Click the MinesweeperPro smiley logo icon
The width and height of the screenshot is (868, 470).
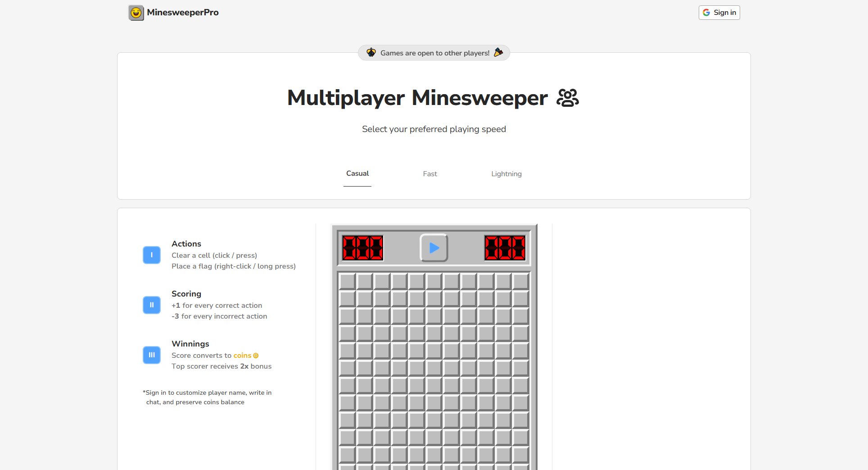click(x=136, y=13)
